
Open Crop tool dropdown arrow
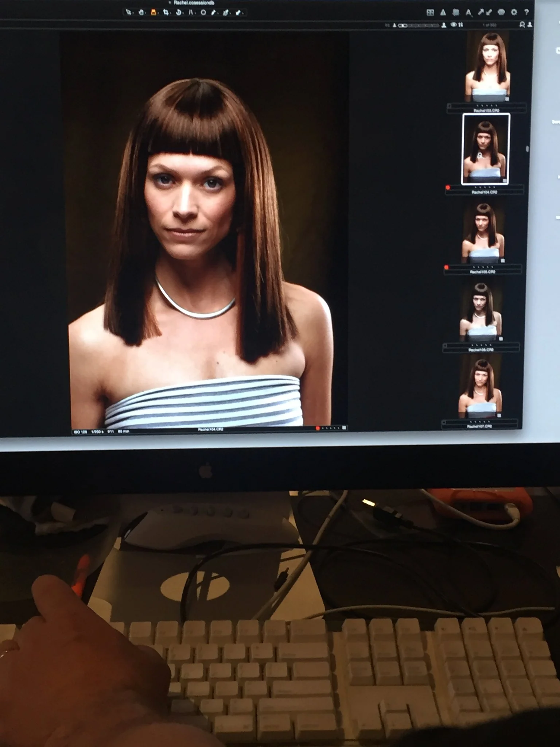coord(171,14)
